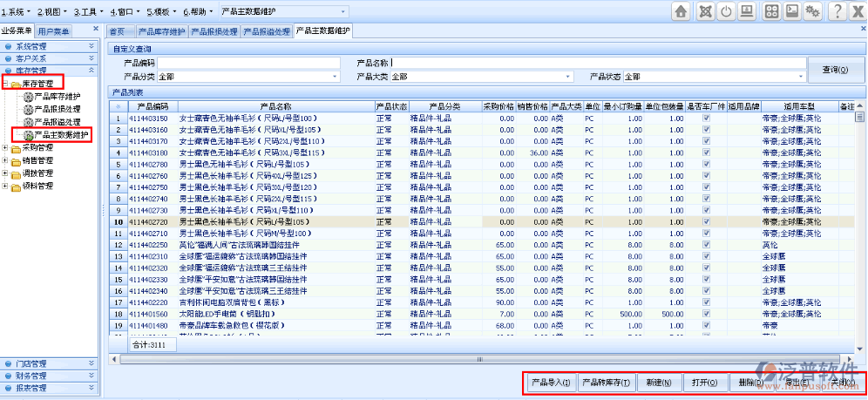Click the Home icon in top toolbar
This screenshot has height=400, width=868.
point(681,11)
